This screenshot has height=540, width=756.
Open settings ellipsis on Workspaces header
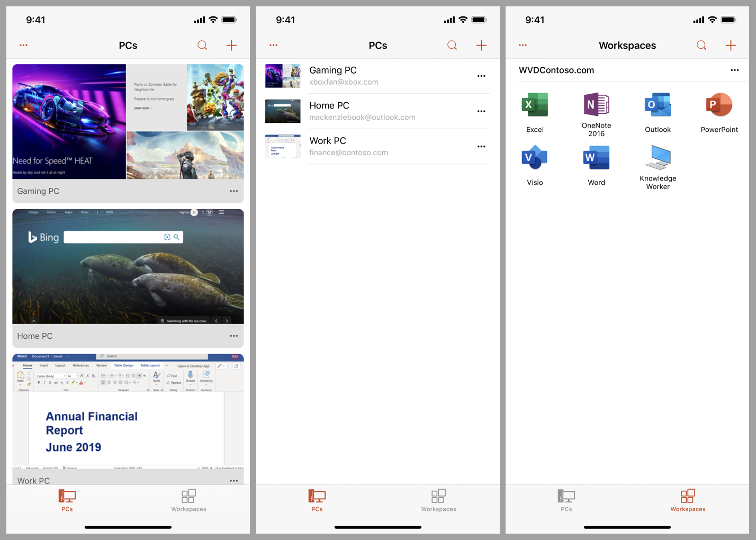(x=523, y=46)
